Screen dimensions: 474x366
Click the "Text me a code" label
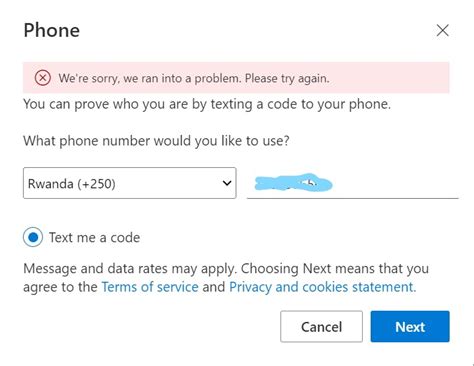tap(94, 238)
